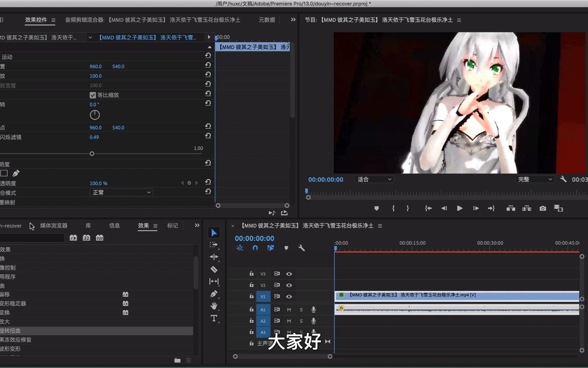Click the nest sequence insert icon
588x368 pixels.
pyautogui.click(x=240, y=248)
